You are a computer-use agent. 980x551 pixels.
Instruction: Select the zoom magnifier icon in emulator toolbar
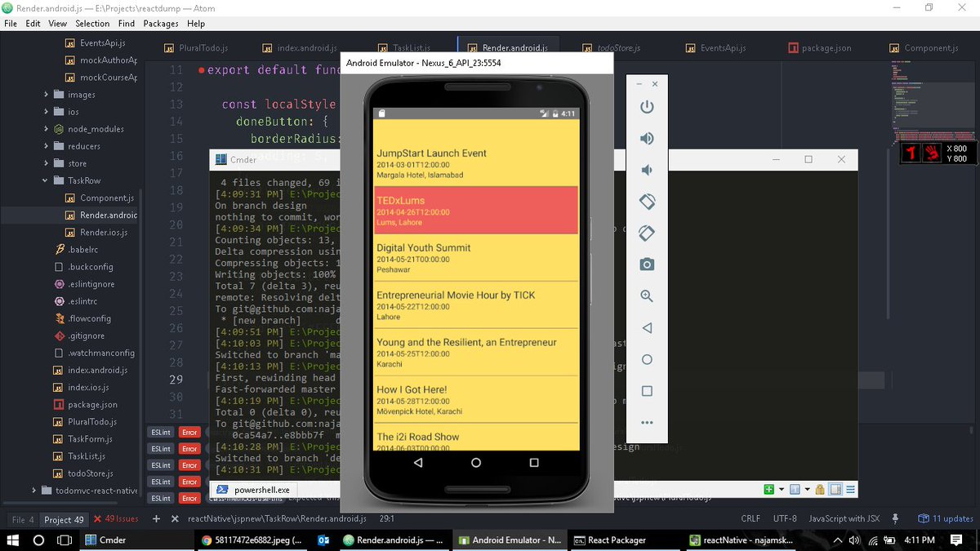(647, 295)
